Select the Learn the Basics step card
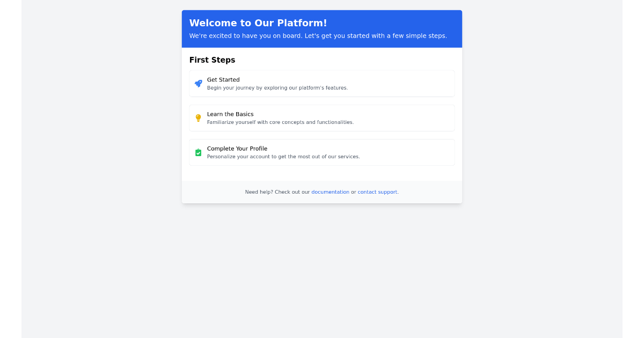This screenshot has width=644, height=338. (321, 117)
